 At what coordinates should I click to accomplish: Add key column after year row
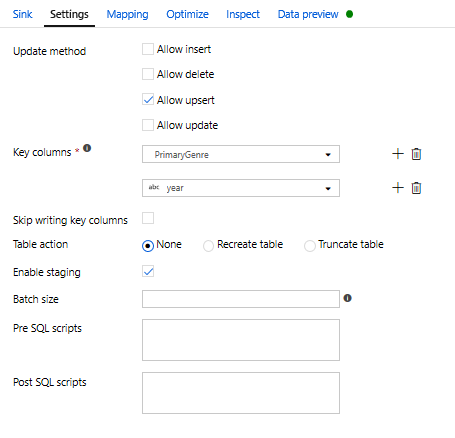[x=398, y=188]
